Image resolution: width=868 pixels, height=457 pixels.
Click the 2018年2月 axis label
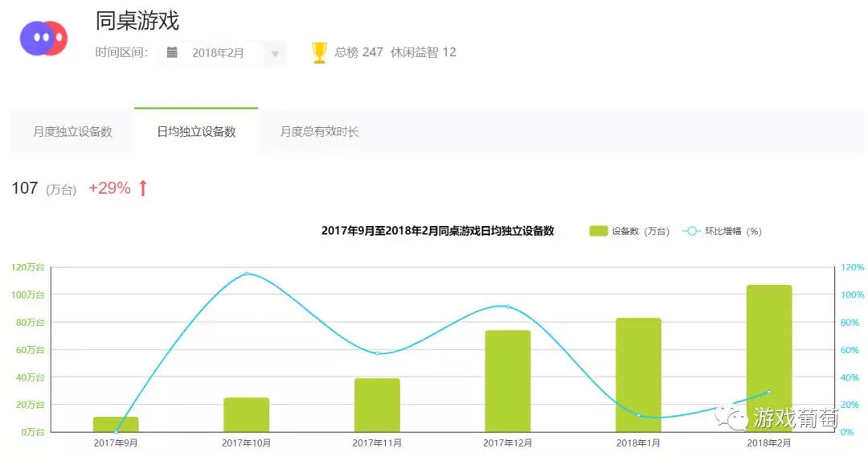(769, 443)
